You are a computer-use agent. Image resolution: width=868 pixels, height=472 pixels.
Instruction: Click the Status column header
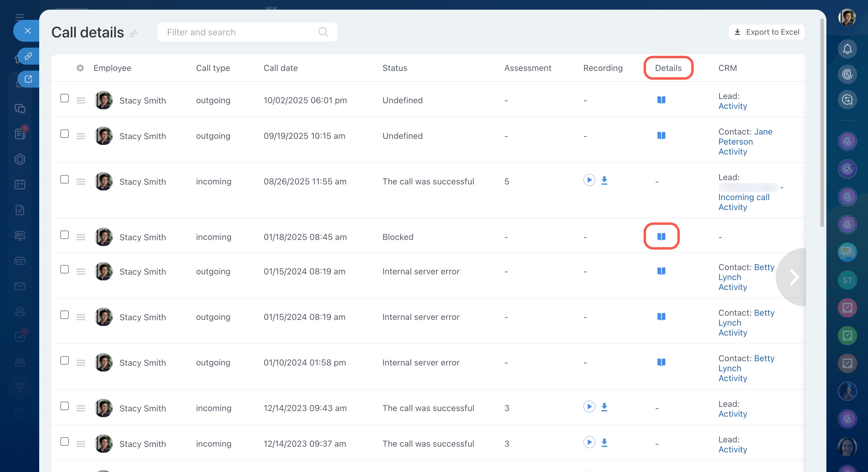(394, 68)
